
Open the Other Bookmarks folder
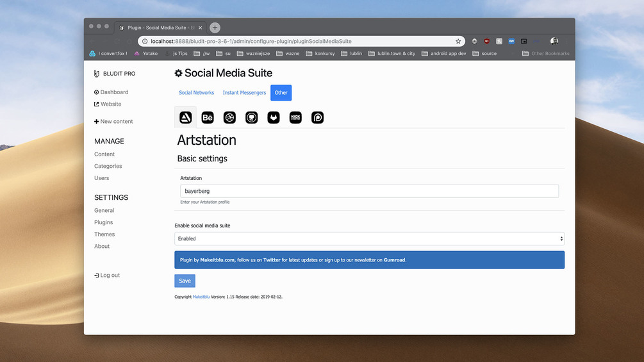pos(546,53)
